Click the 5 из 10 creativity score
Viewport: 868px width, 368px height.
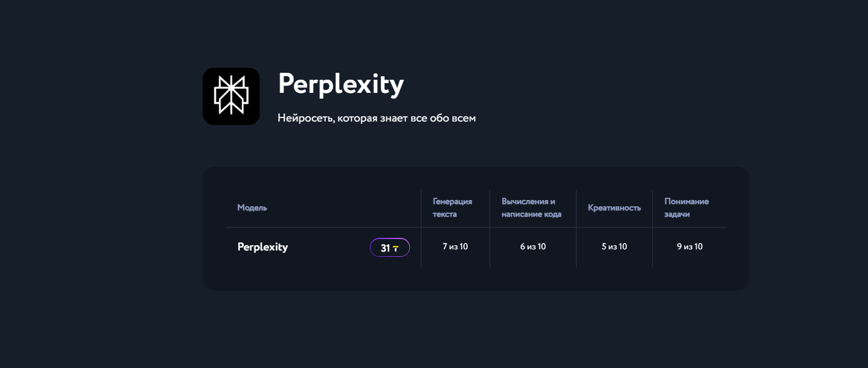point(614,247)
